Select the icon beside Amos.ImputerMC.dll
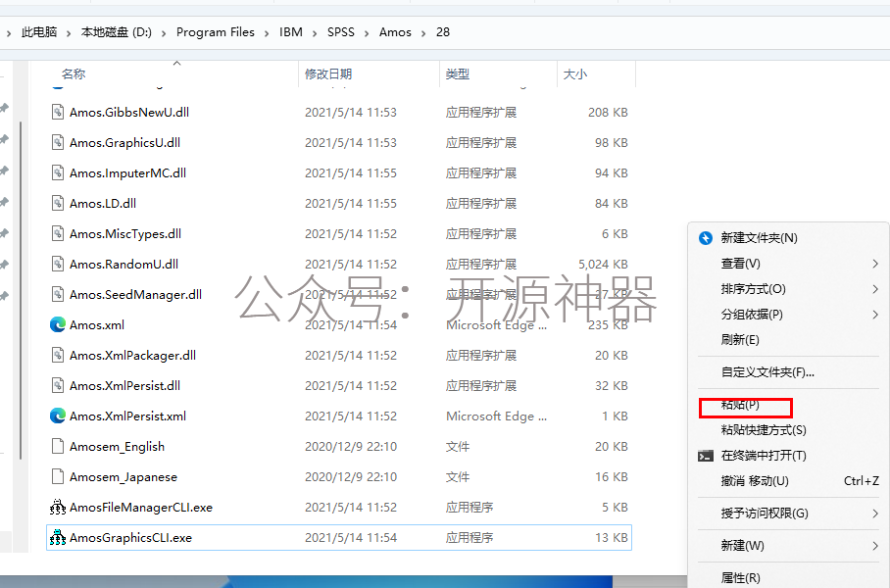 (x=57, y=172)
